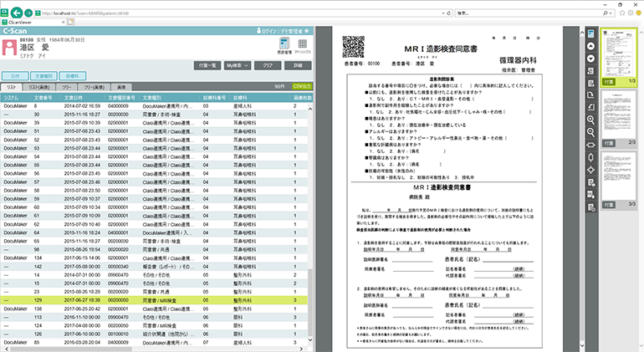
Task: Click the クリア button
Action: (x=268, y=65)
